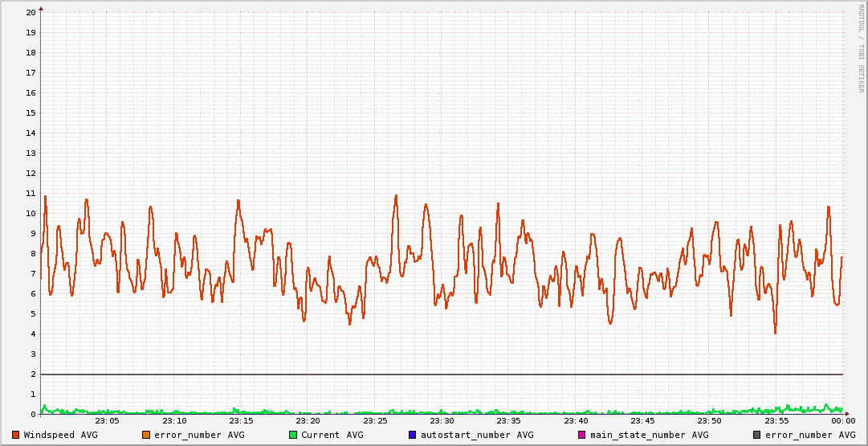Click the autostart_number AVG legend label
This screenshot has height=446, width=868.
tap(476, 435)
